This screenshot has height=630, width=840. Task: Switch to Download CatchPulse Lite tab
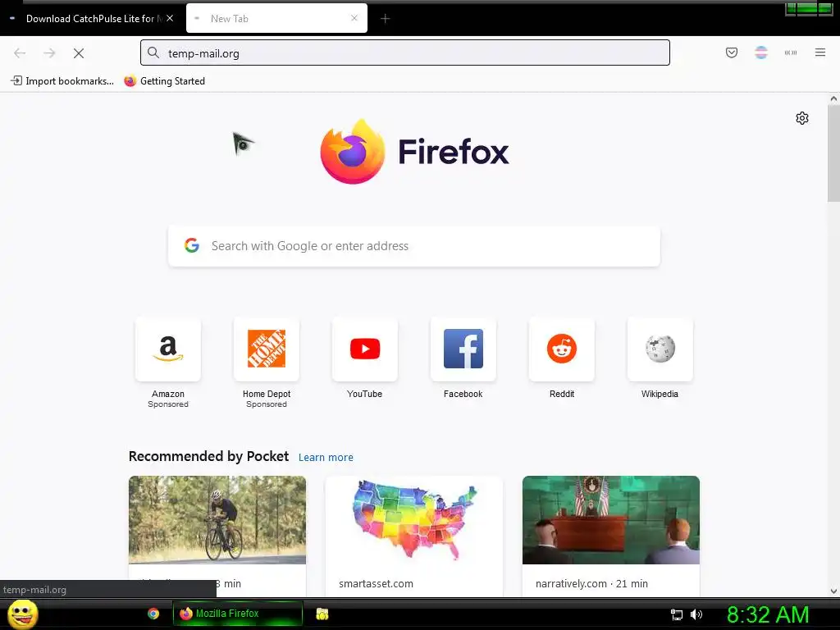click(x=90, y=19)
